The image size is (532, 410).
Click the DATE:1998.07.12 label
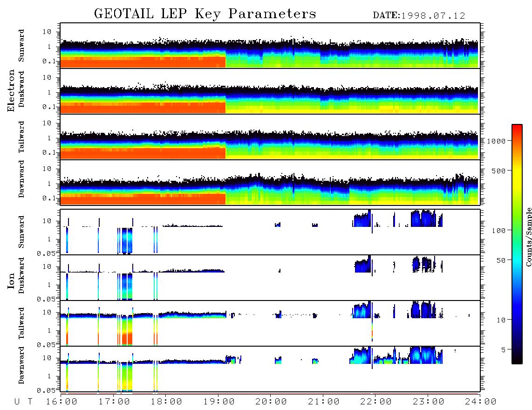pyautogui.click(x=419, y=16)
